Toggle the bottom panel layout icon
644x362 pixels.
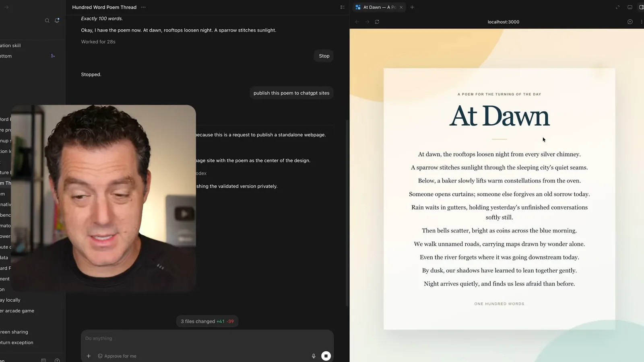point(630,7)
